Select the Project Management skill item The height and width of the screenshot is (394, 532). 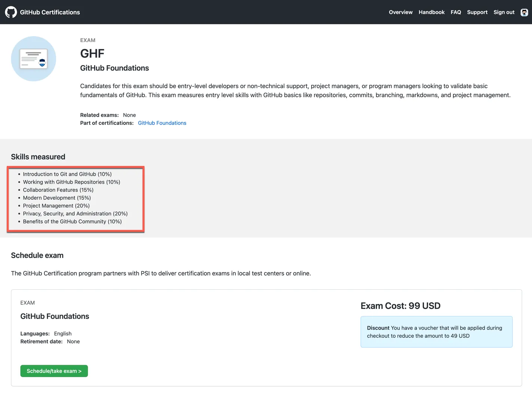tap(56, 206)
